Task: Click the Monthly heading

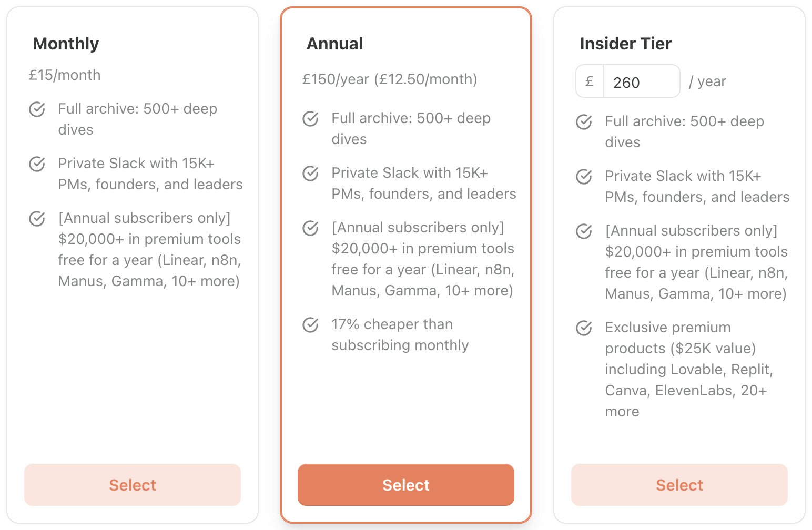Action: coord(66,44)
